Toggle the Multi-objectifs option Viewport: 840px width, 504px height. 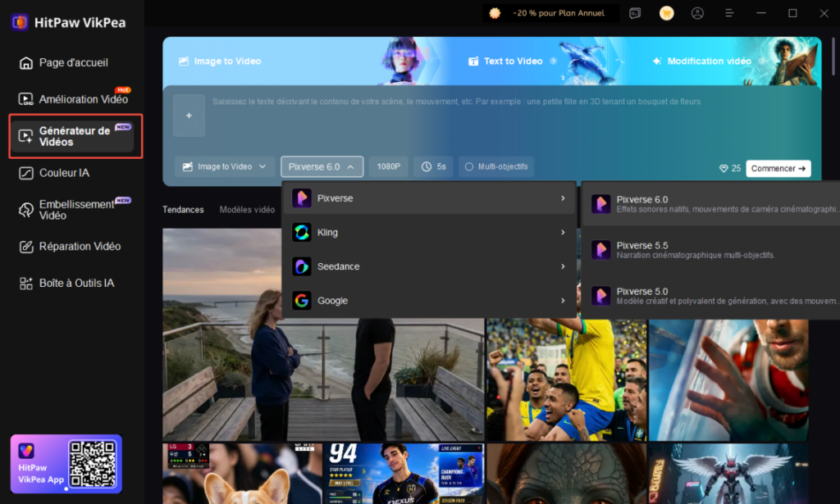click(x=496, y=166)
